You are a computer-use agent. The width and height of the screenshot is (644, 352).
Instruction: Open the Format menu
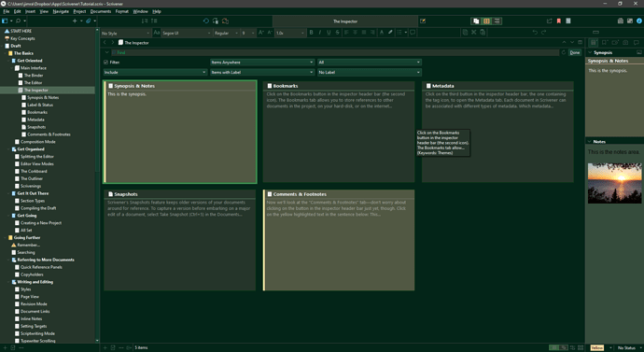(x=122, y=11)
